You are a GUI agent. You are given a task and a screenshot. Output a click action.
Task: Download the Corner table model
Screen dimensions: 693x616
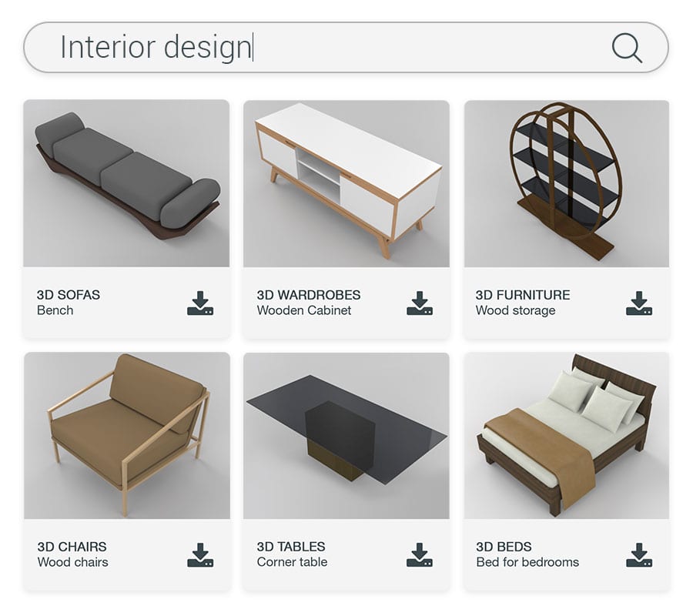pyautogui.click(x=420, y=555)
